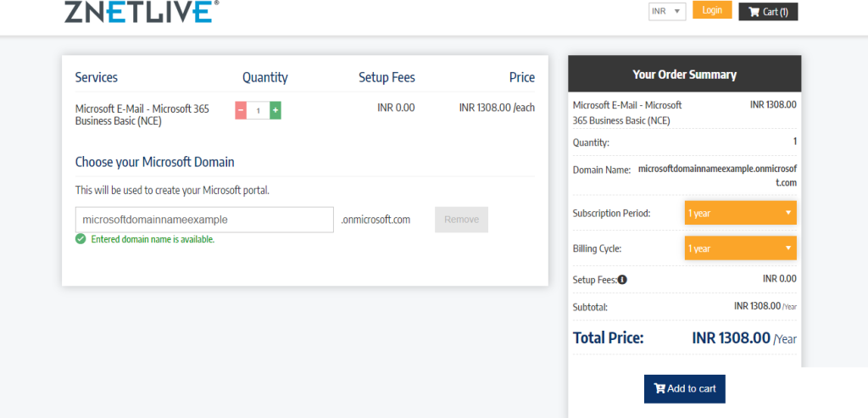The height and width of the screenshot is (418, 868).
Task: Open the INR currency dropdown
Action: tap(667, 11)
